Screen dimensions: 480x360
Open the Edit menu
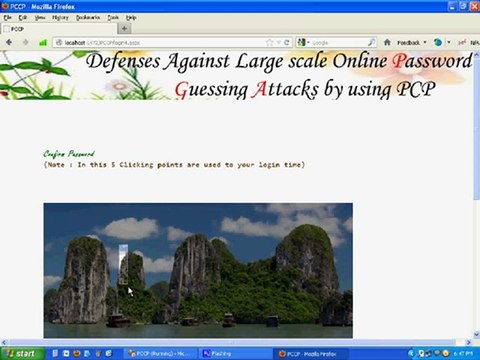point(23,17)
